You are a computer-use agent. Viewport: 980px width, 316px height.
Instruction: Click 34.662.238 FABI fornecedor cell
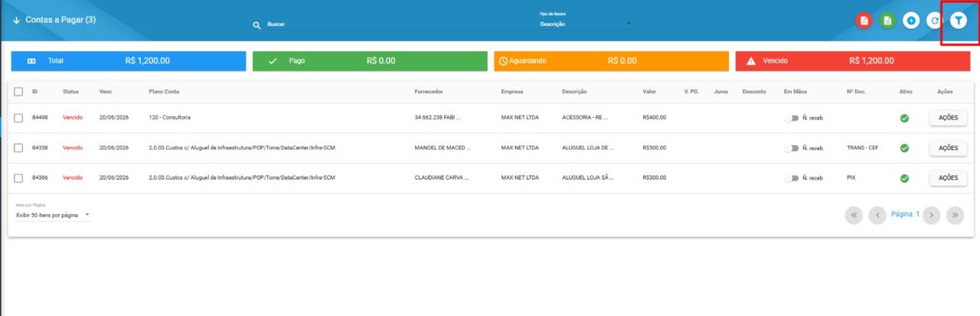438,118
